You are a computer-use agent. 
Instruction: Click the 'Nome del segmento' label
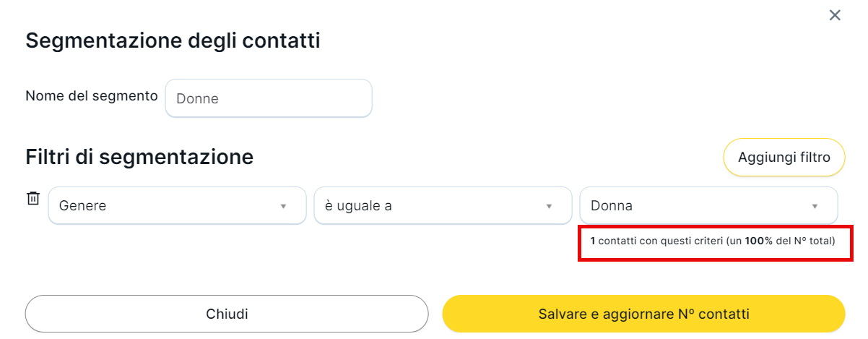(92, 96)
